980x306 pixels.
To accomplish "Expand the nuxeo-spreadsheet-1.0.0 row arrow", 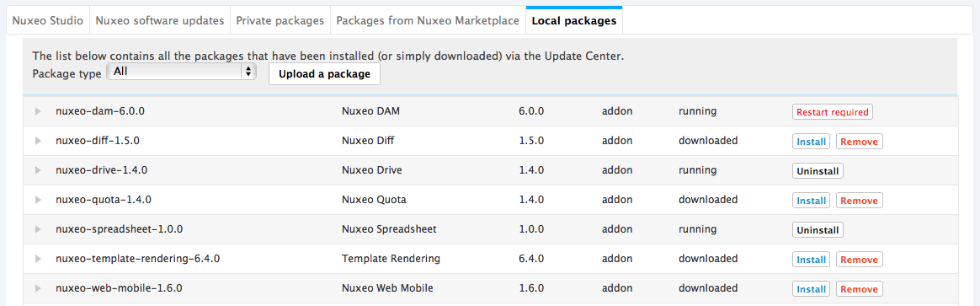I will (x=38, y=229).
